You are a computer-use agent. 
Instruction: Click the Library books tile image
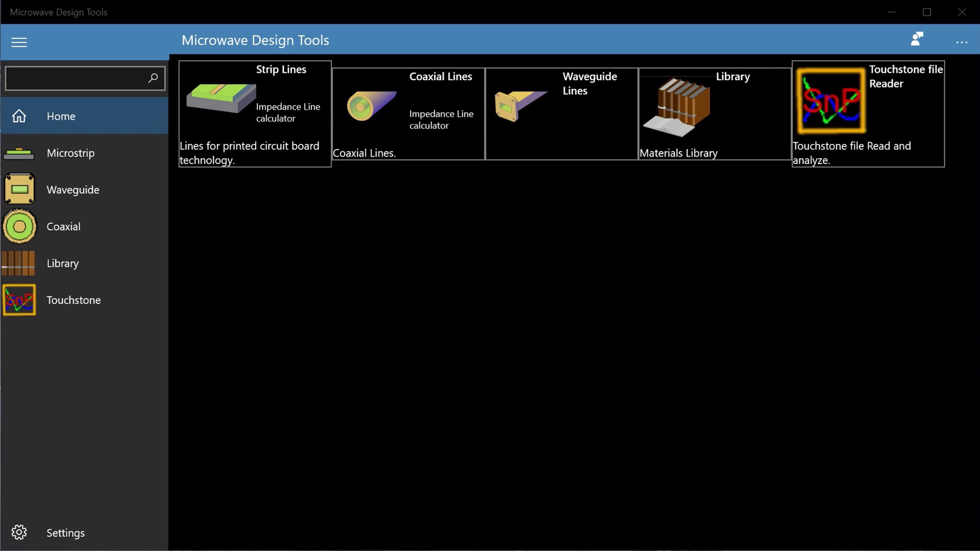pyautogui.click(x=677, y=107)
